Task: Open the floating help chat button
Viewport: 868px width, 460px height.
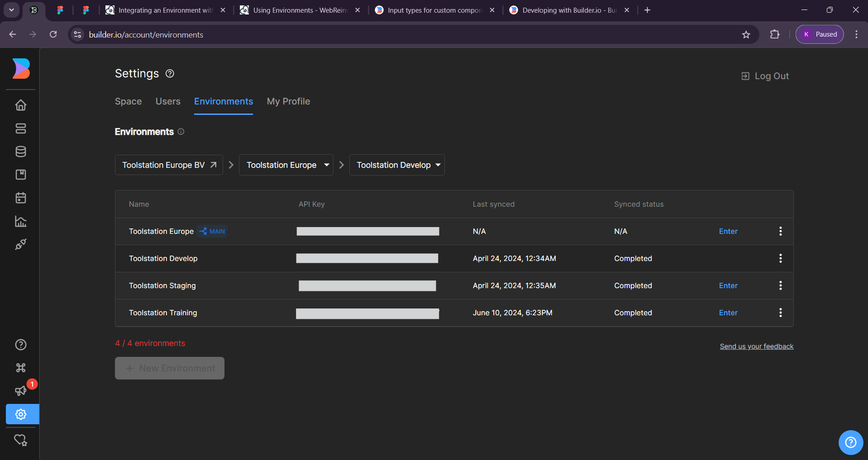Action: pyautogui.click(x=850, y=442)
